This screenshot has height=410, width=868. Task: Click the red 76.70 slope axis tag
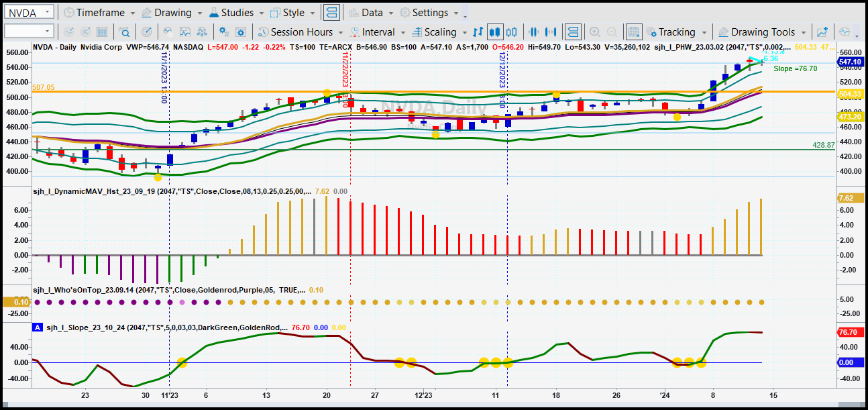click(x=851, y=332)
